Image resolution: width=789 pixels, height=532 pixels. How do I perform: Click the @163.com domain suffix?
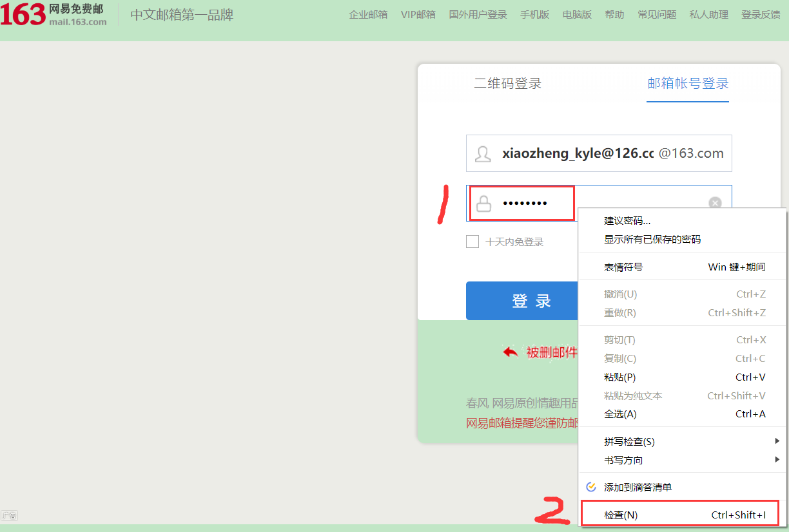[x=691, y=153]
